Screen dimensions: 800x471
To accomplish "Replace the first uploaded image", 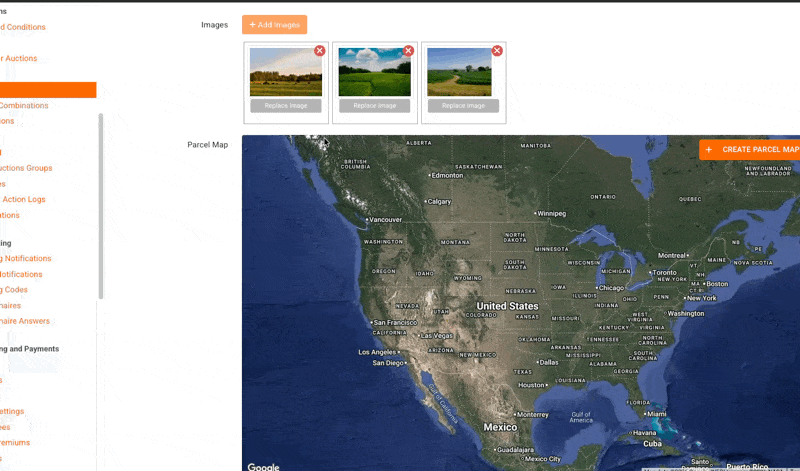I will pos(285,105).
